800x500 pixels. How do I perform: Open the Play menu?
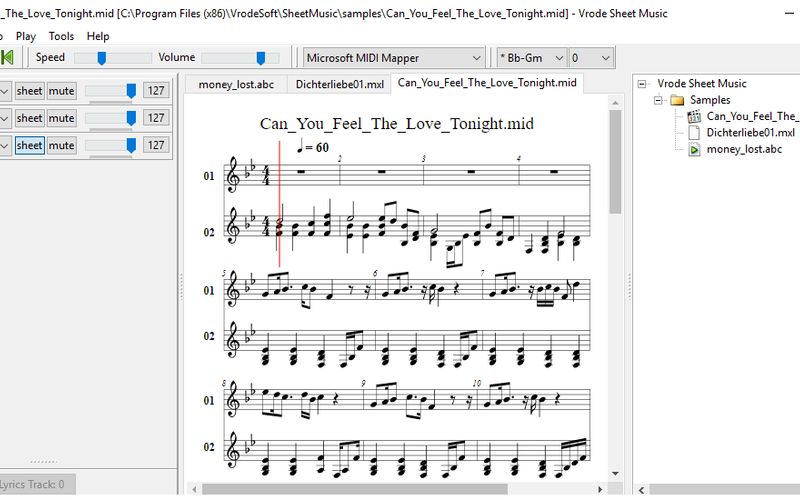pos(26,36)
